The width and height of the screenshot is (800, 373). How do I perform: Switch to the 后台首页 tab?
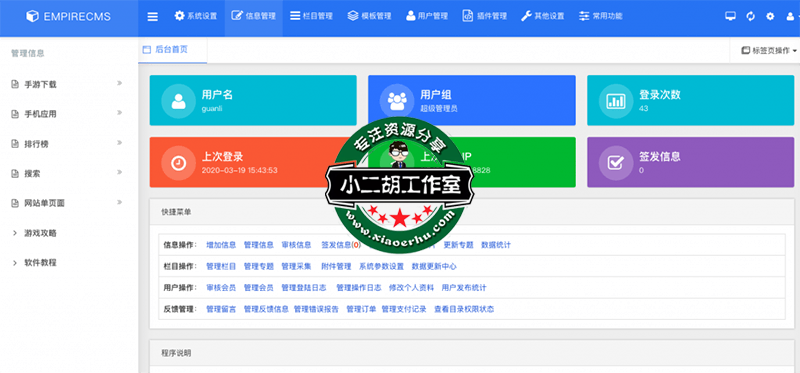[x=172, y=50]
